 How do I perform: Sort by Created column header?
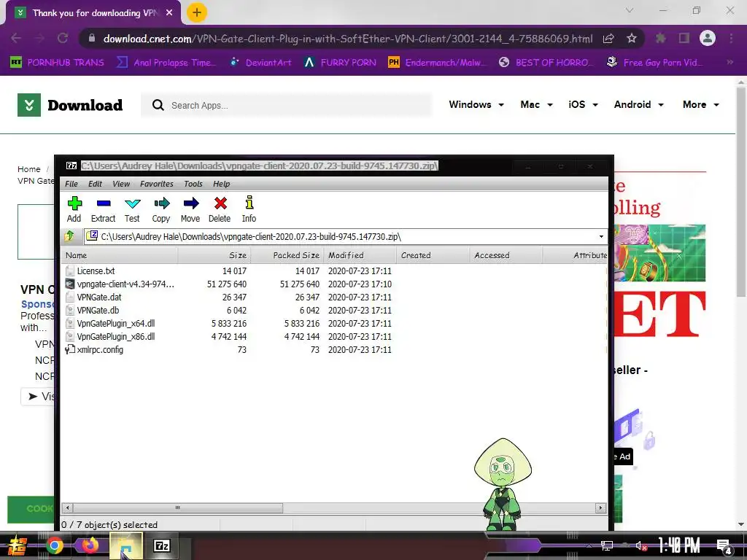[433, 255]
